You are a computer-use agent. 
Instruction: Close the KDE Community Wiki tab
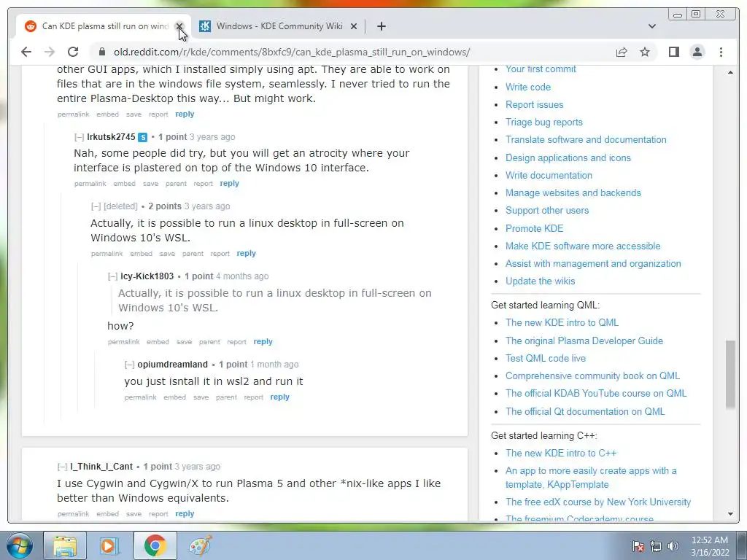(x=354, y=26)
